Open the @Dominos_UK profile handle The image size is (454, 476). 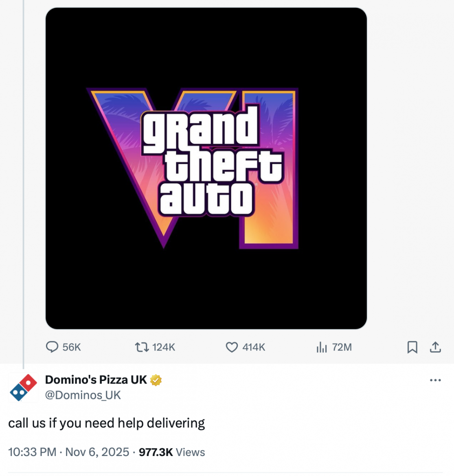(83, 394)
